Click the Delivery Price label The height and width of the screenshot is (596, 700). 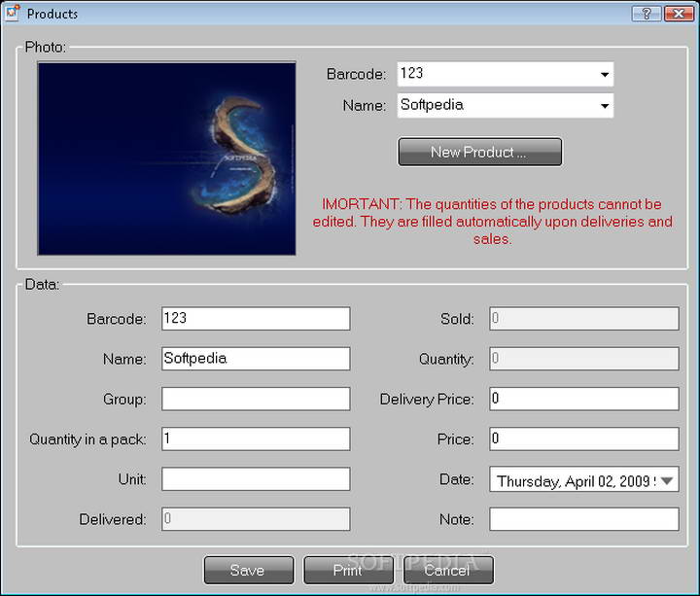(x=427, y=400)
